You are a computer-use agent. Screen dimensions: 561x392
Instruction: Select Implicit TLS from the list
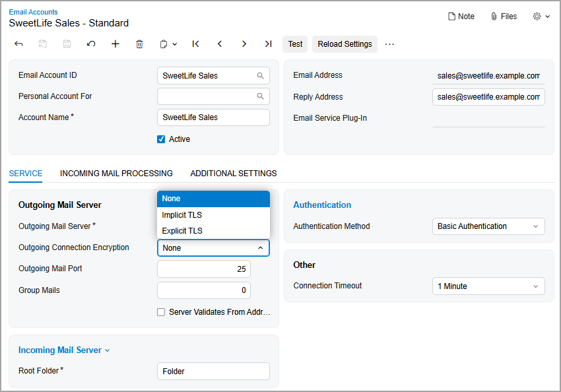tap(182, 215)
